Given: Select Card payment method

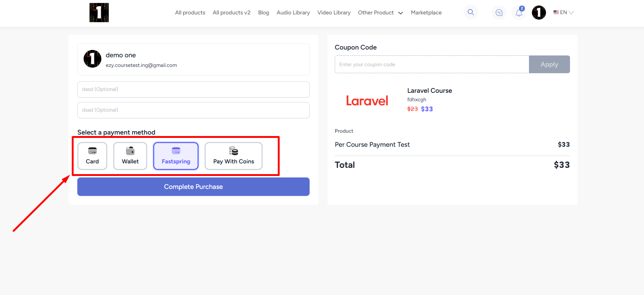Looking at the screenshot, I should (92, 156).
